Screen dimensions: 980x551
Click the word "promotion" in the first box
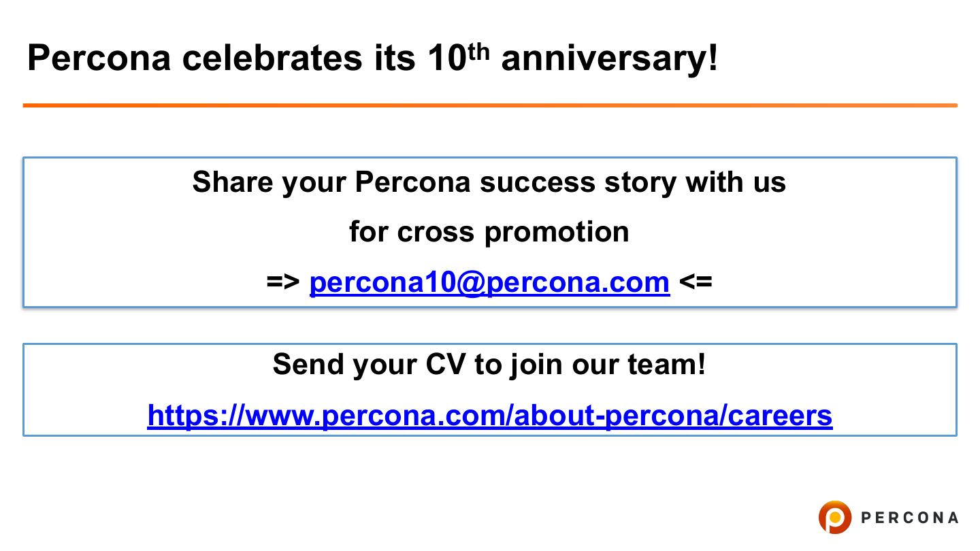pos(556,233)
